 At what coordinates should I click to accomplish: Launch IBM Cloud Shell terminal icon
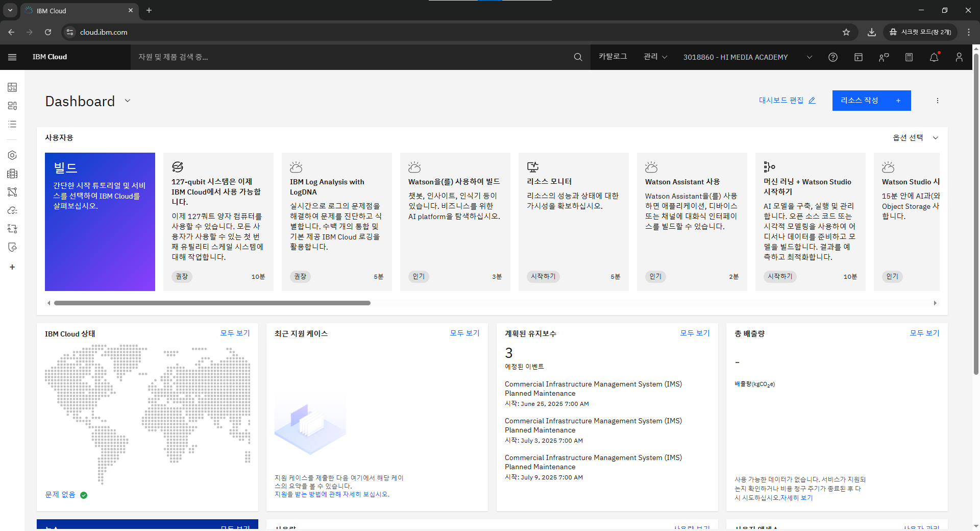(859, 57)
